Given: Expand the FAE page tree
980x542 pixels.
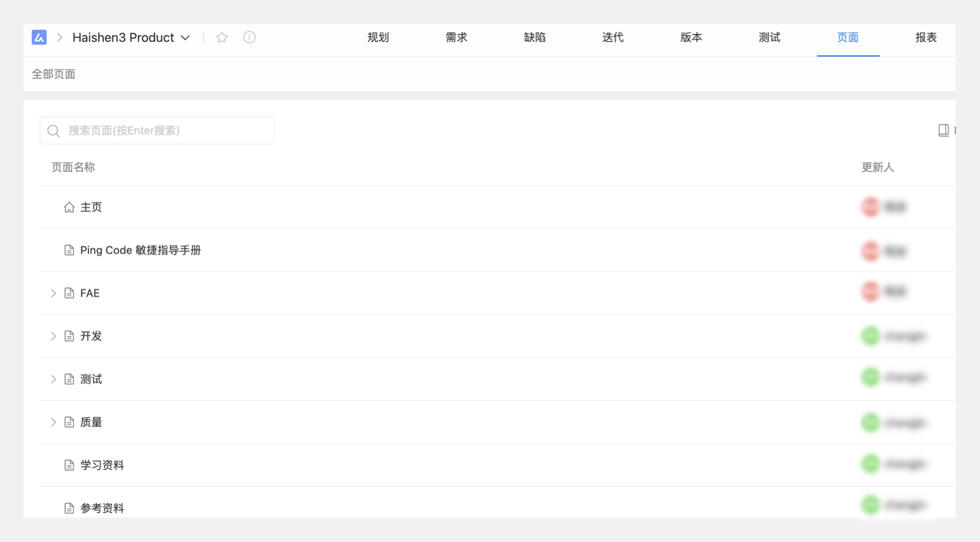Looking at the screenshot, I should click(53, 293).
